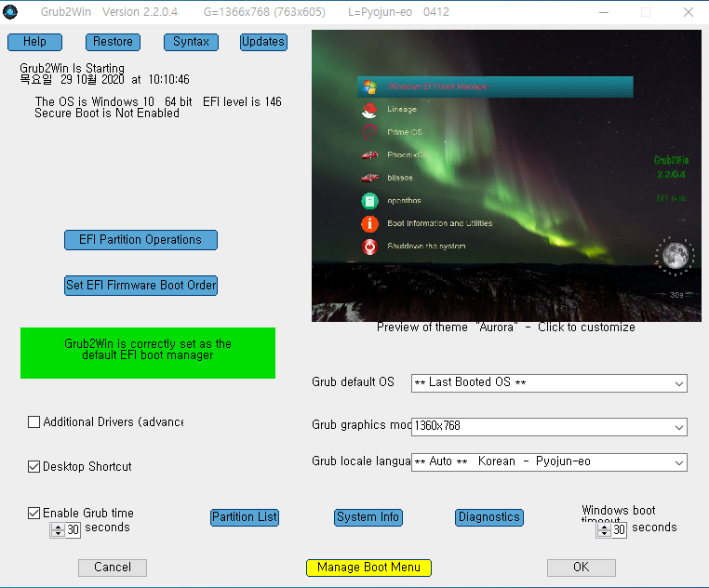Open EFI Partition Operations
This screenshot has height=588, width=709.
pos(140,240)
